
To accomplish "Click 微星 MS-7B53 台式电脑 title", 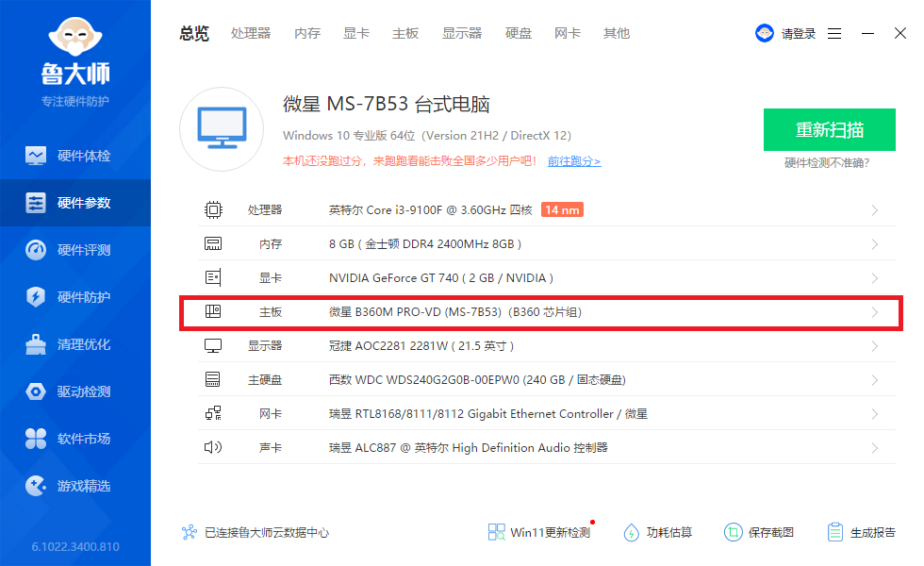I will 386,105.
